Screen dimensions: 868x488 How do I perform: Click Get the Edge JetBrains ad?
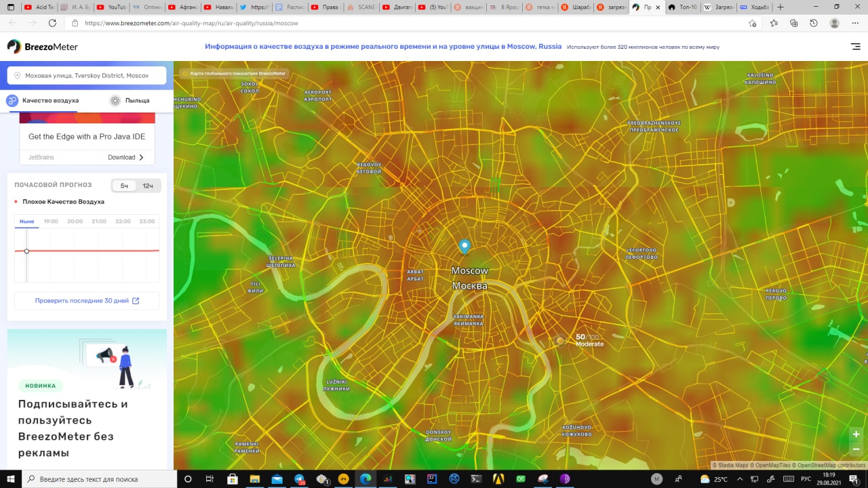pyautogui.click(x=87, y=136)
